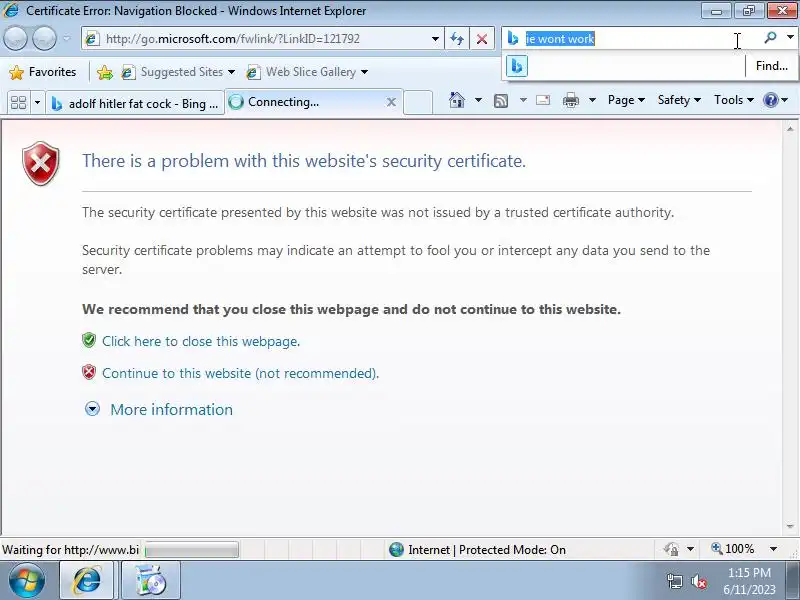Click the Read Mail envelope icon
Screen dimensions: 800x600
tap(543, 100)
